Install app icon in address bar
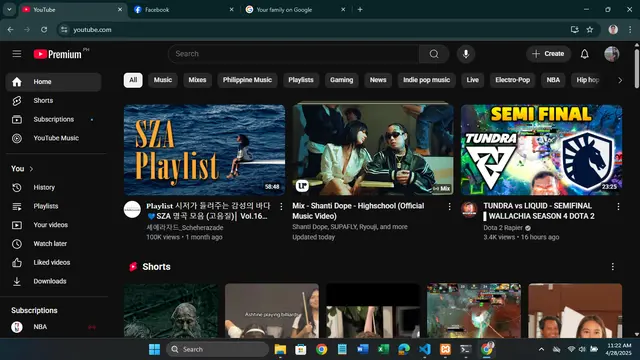640x360 pixels. pos(574,29)
